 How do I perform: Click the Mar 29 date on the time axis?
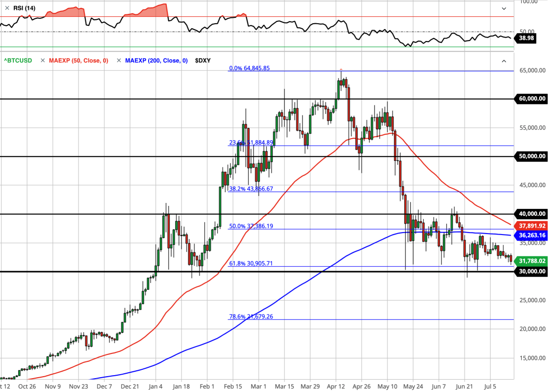click(311, 387)
